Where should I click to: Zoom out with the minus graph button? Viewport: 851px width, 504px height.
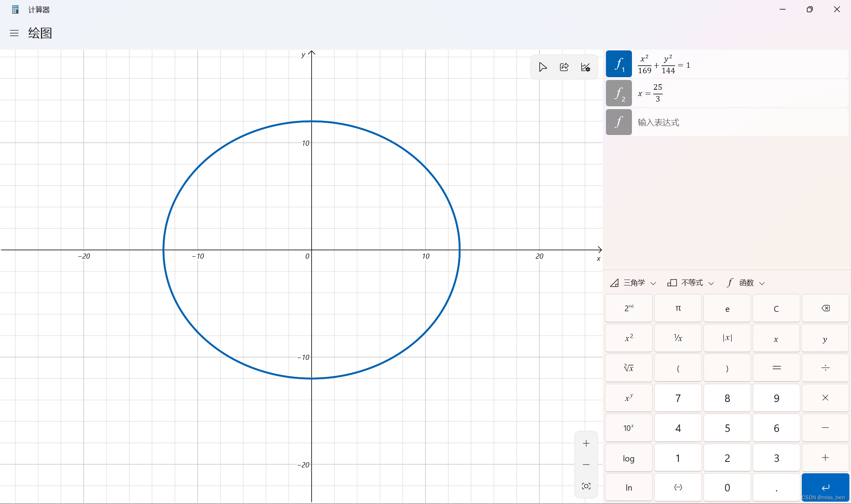[586, 465]
